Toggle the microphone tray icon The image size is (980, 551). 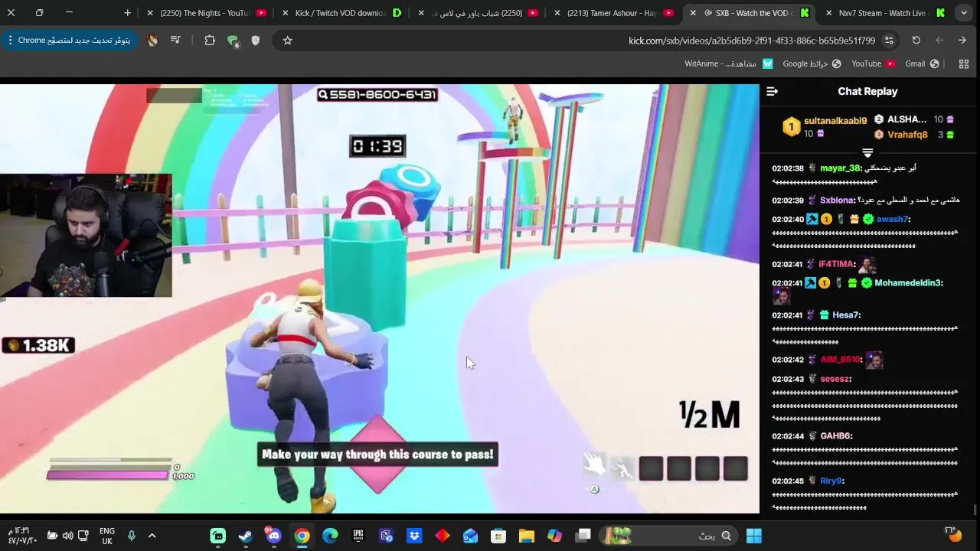click(x=131, y=536)
